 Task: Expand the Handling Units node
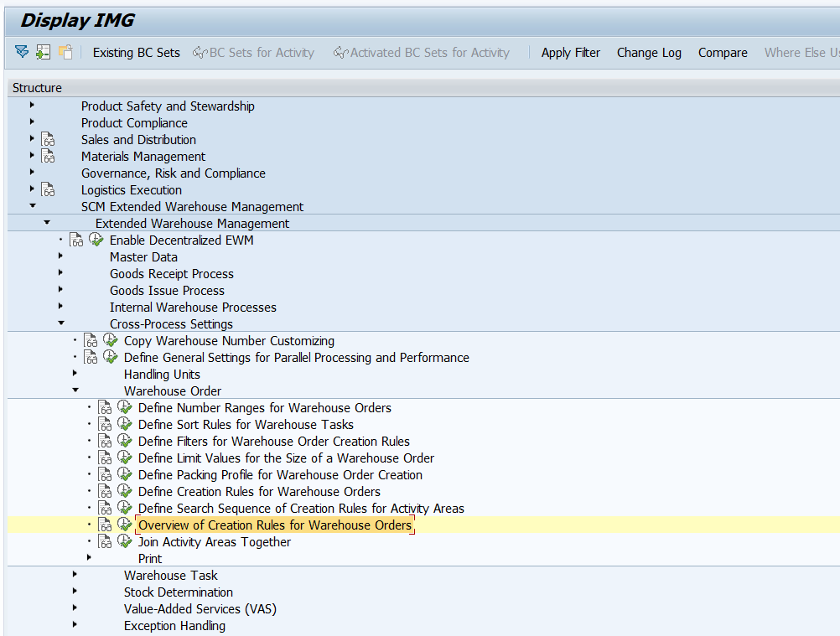tap(75, 373)
